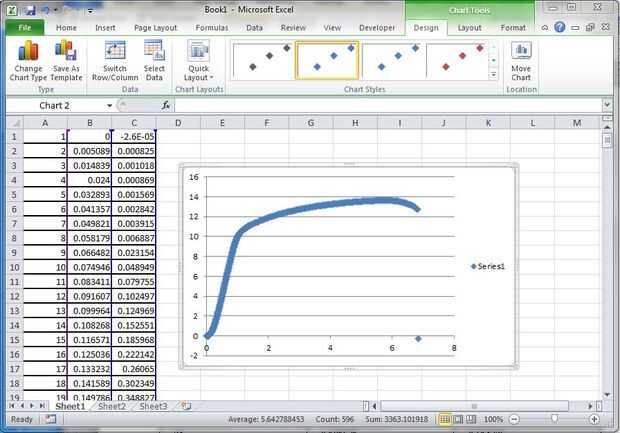Expand the formula bar
620x433 pixels.
click(x=607, y=105)
